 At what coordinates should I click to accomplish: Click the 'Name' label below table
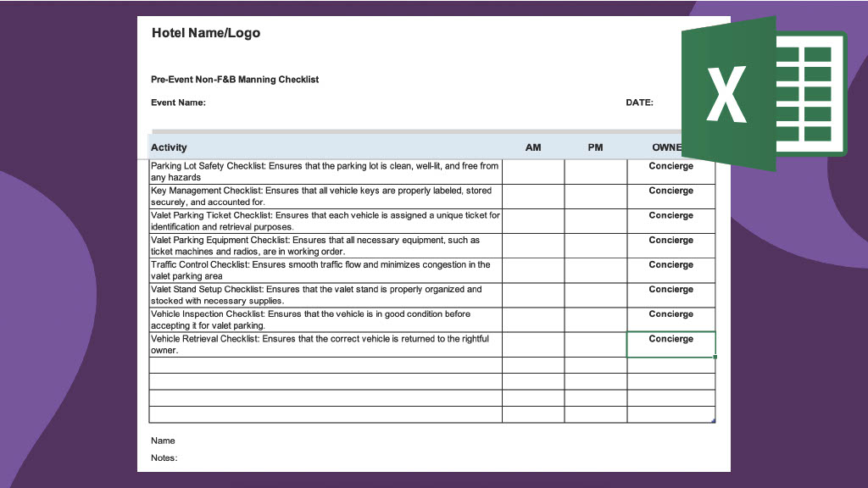pyautogui.click(x=163, y=441)
